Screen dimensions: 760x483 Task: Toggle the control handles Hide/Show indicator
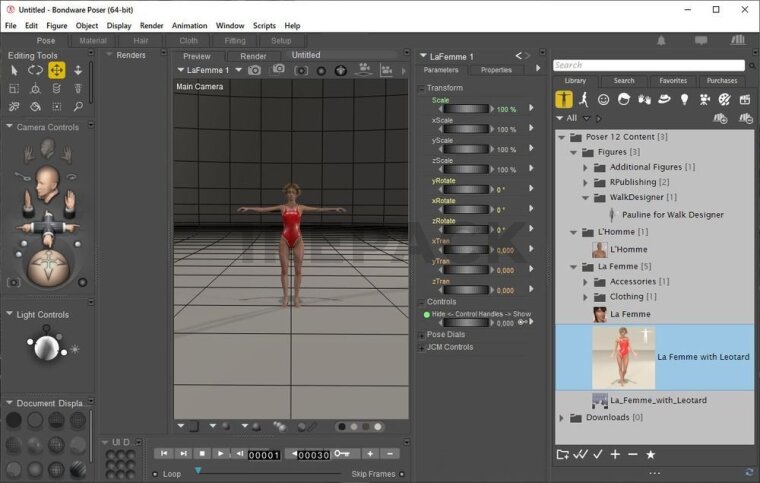coord(425,314)
